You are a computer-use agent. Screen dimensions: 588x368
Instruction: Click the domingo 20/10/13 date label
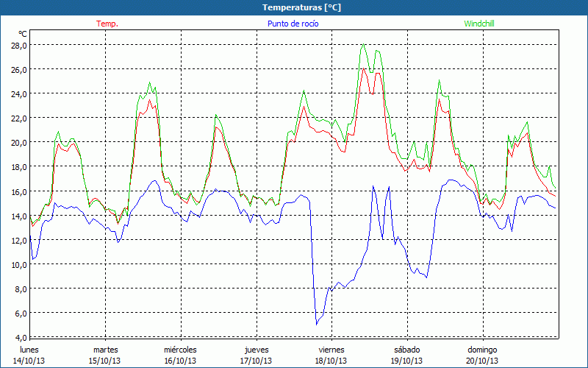coord(482,355)
